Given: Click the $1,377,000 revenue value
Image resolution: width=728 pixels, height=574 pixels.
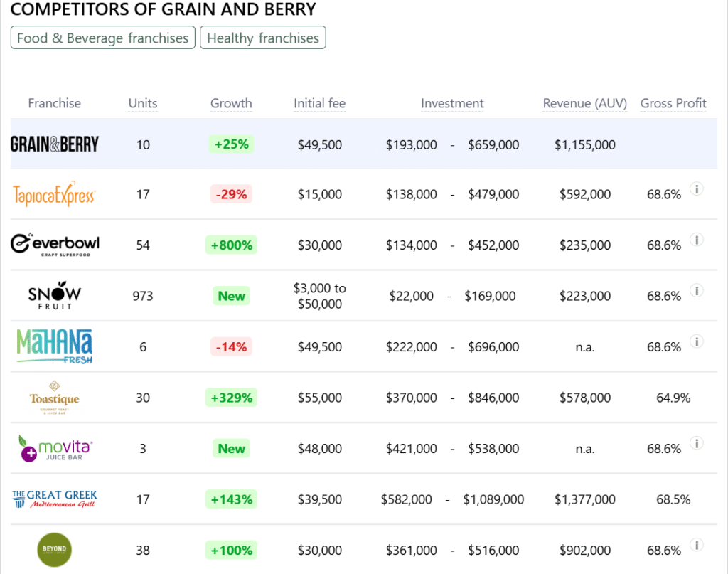Looking at the screenshot, I should (x=585, y=499).
